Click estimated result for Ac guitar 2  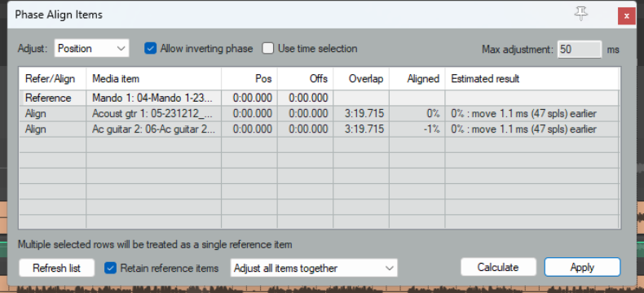point(532,129)
